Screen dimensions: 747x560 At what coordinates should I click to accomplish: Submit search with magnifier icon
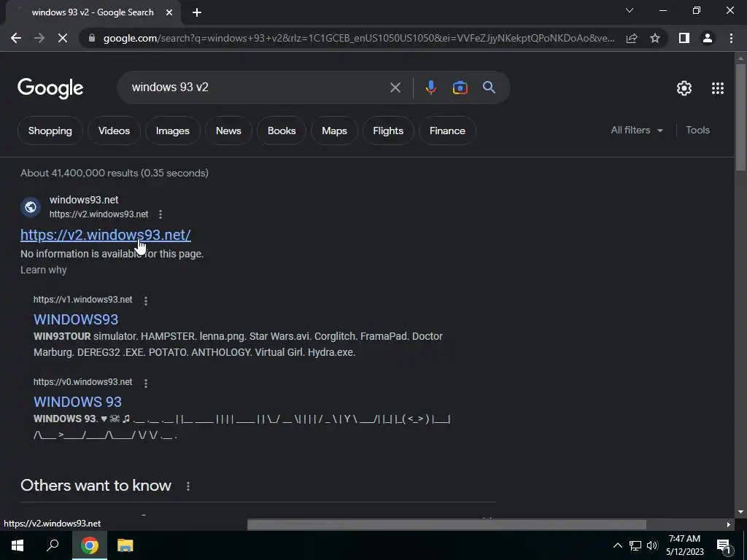(x=489, y=87)
